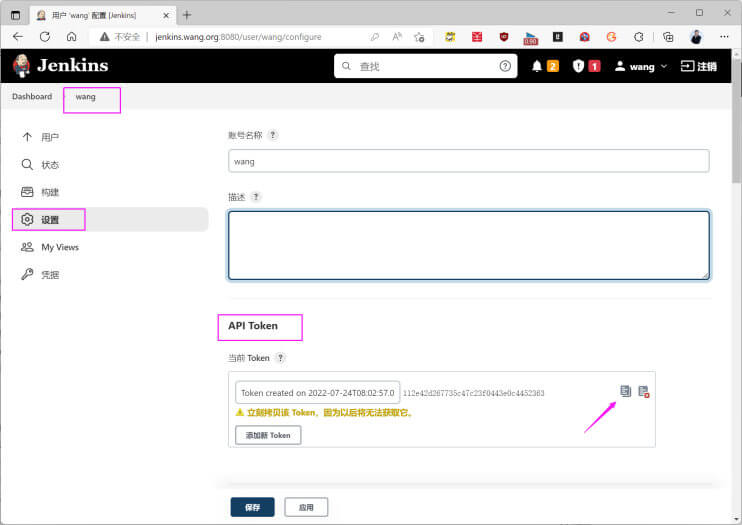Image resolution: width=742 pixels, height=525 pixels.
Task: Open the 状态 sidebar item
Action: tap(50, 165)
